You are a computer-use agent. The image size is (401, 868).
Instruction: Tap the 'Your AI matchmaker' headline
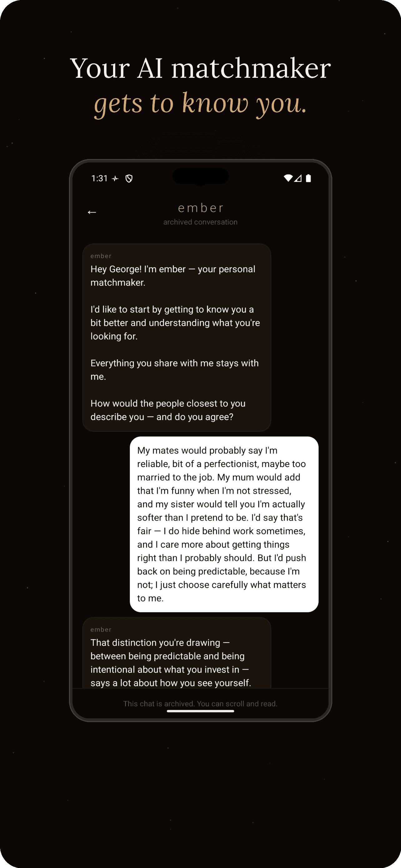click(x=200, y=69)
